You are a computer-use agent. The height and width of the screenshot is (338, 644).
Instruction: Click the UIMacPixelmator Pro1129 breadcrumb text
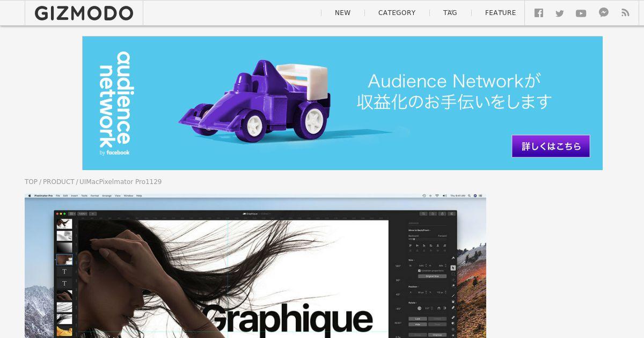[x=120, y=182]
